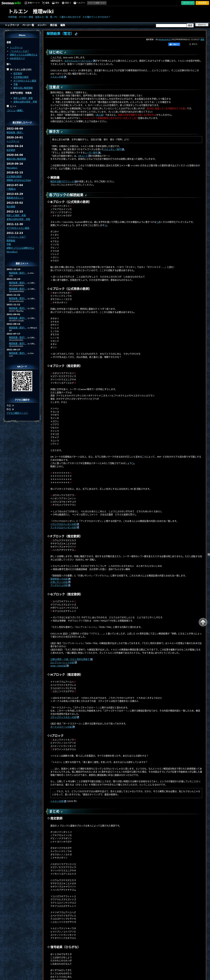The width and height of the screenshot is (210, 980).
Task: Open 2022-08-09 解読結果（暫定） recent page
Action: tap(15, 132)
